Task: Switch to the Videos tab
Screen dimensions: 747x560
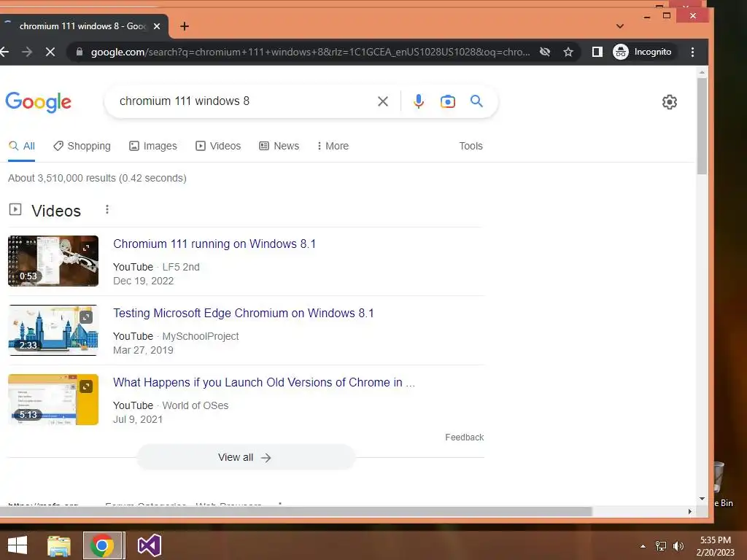Action: pos(218,146)
